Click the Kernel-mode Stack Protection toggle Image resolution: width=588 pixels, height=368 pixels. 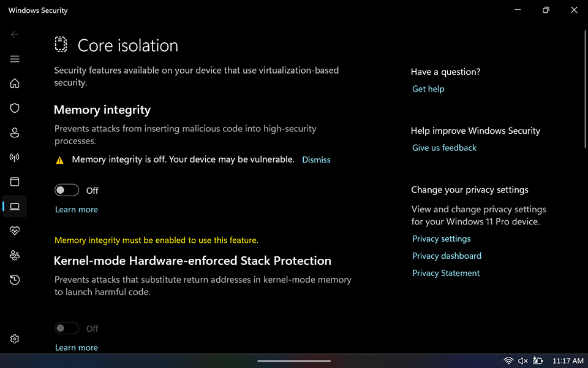click(x=67, y=328)
